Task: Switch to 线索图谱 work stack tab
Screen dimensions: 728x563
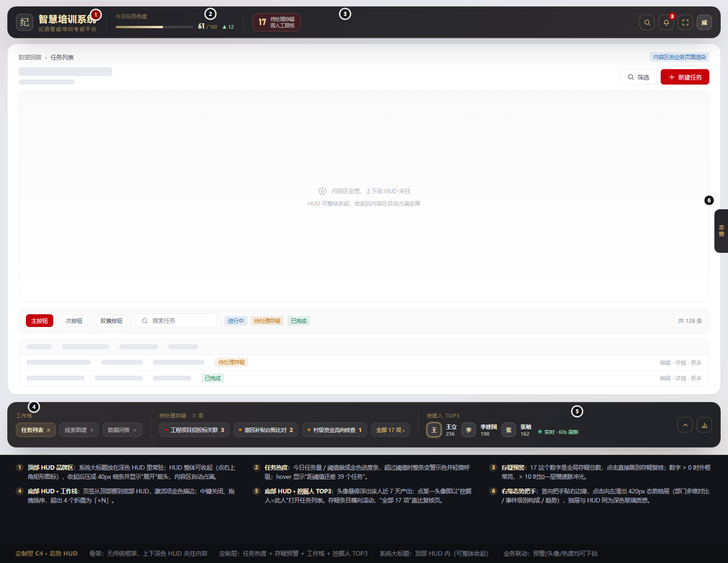Action: [76, 430]
